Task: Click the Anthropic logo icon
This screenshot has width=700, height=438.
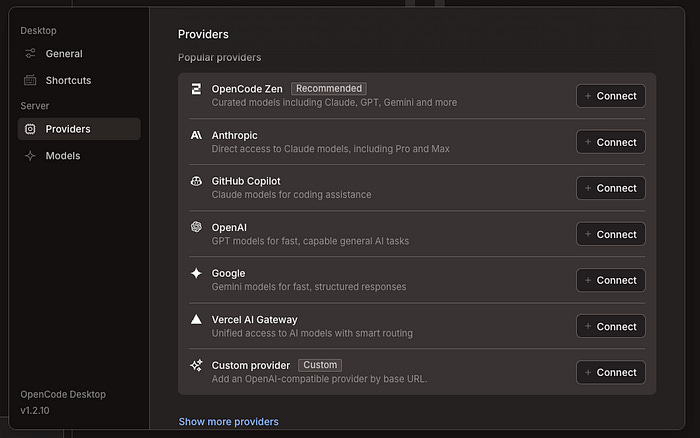Action: coord(196,135)
